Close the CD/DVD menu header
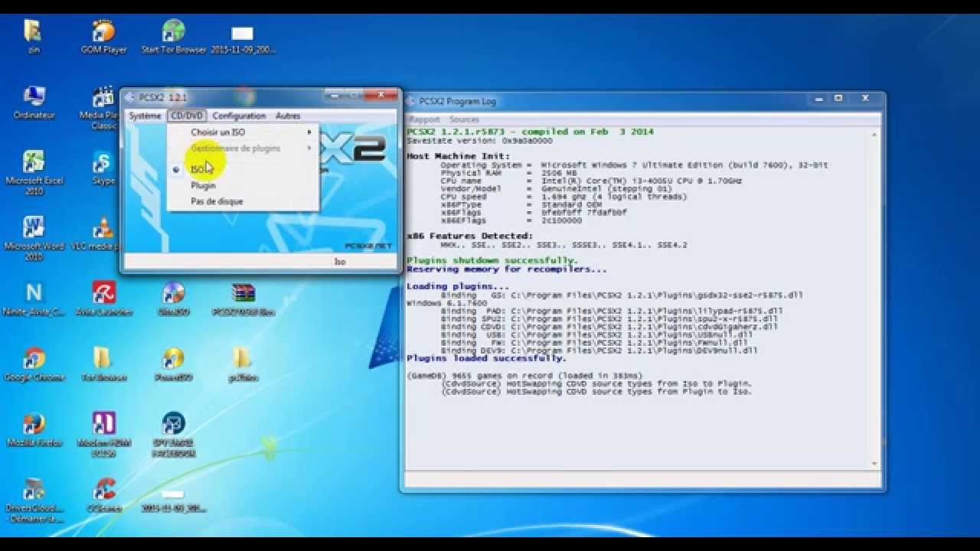980x551 pixels. click(x=187, y=116)
